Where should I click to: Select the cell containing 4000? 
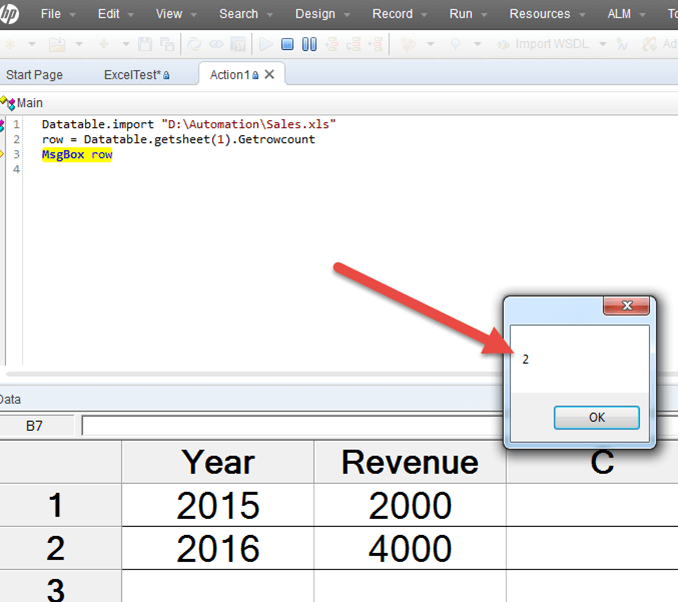click(410, 548)
